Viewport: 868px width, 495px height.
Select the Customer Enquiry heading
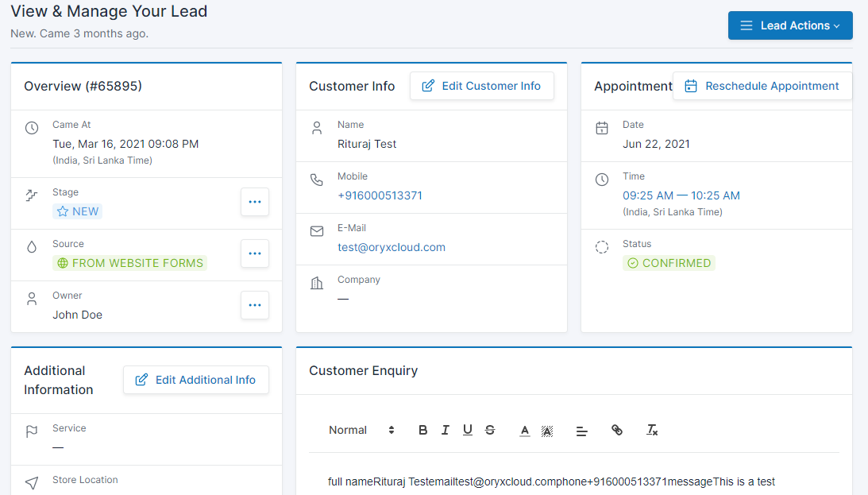coord(363,371)
